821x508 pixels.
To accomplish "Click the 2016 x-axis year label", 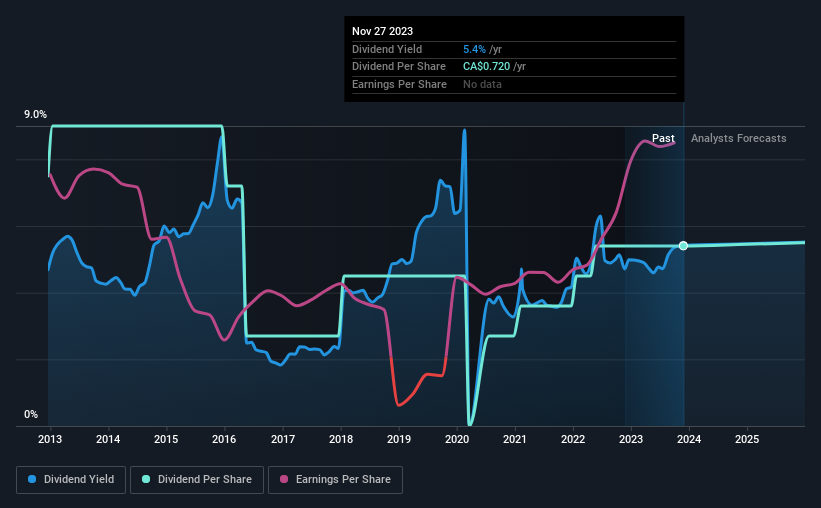I will [x=224, y=439].
